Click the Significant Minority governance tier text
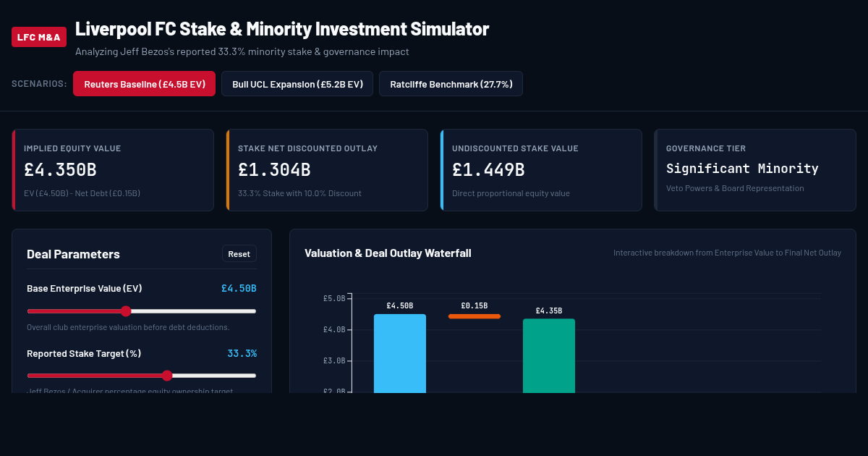Image resolution: width=868 pixels, height=456 pixels. (742, 169)
